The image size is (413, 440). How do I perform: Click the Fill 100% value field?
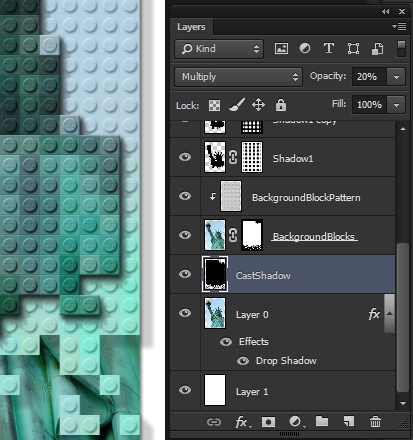point(369,105)
